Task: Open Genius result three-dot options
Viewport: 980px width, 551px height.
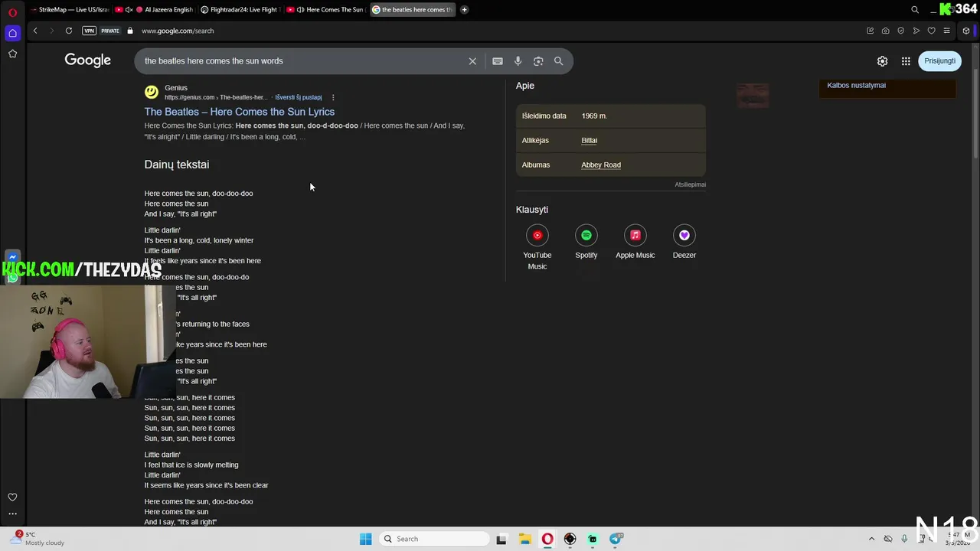Action: [333, 97]
